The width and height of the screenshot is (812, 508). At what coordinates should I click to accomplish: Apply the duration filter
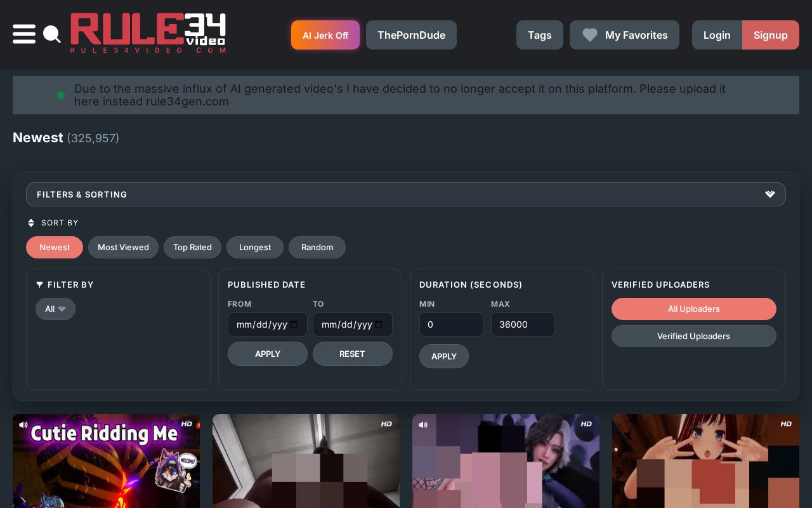click(x=444, y=356)
